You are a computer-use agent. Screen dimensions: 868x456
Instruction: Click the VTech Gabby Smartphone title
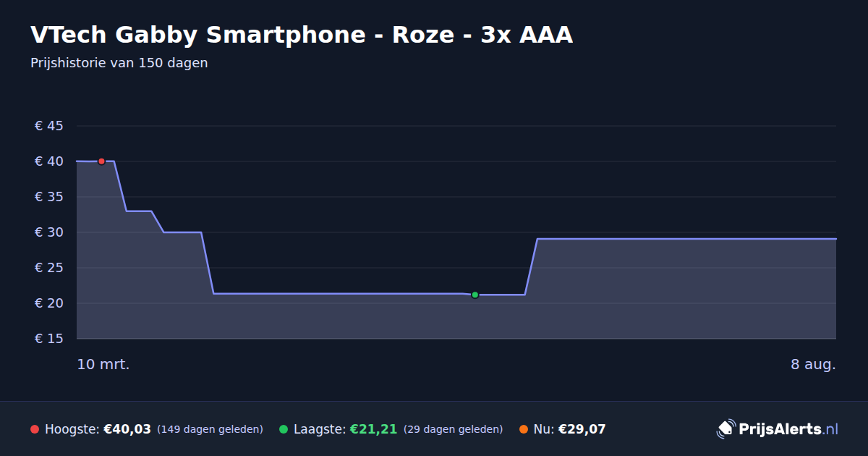[x=302, y=35]
